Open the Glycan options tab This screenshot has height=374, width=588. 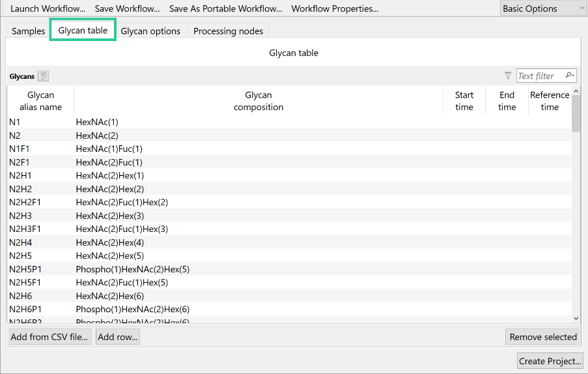(x=150, y=31)
